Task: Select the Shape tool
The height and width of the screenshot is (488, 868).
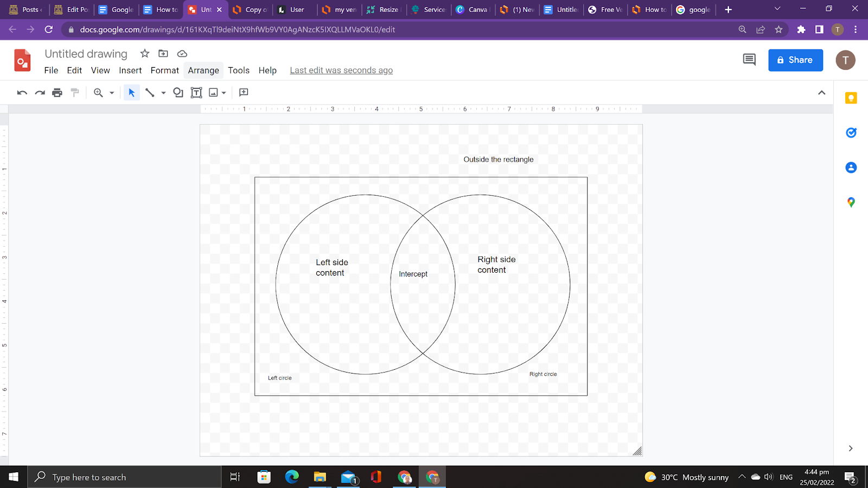Action: 178,93
